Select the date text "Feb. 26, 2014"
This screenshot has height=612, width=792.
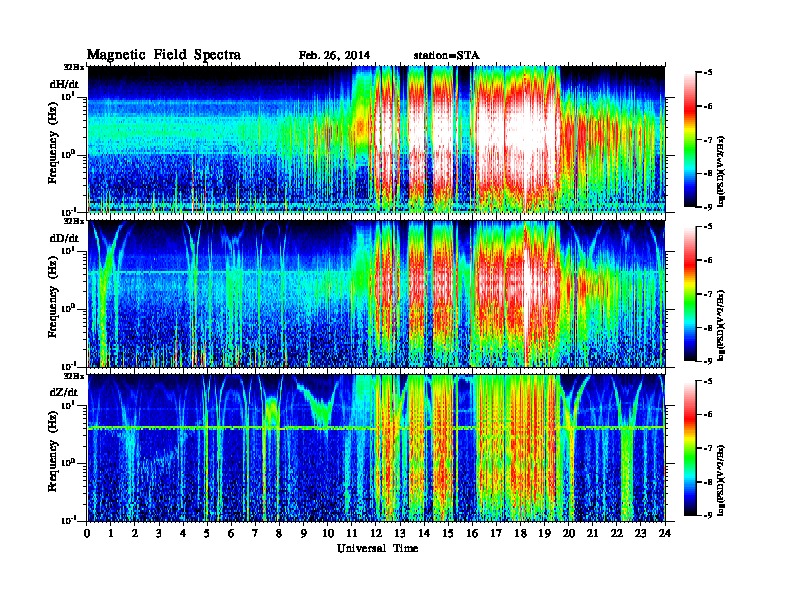[334, 55]
